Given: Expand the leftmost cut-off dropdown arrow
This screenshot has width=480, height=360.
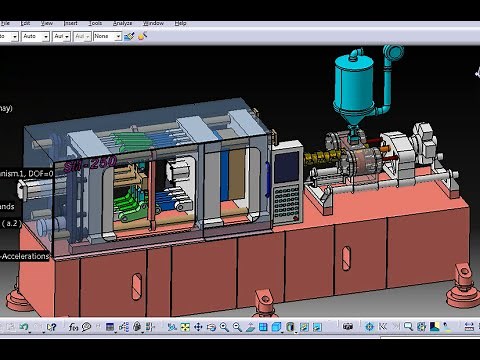Looking at the screenshot, I should [15, 37].
